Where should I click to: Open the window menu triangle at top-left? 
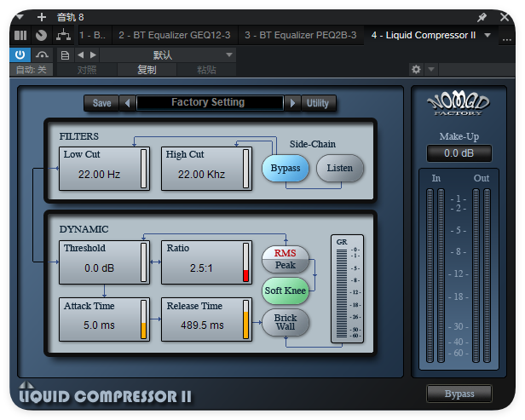(x=20, y=16)
